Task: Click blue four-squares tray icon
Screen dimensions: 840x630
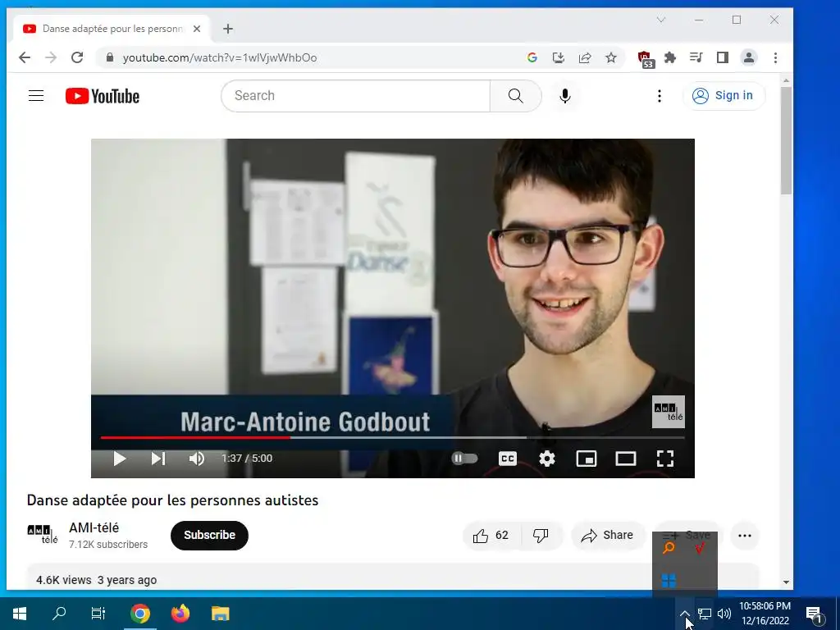Action: (x=668, y=580)
